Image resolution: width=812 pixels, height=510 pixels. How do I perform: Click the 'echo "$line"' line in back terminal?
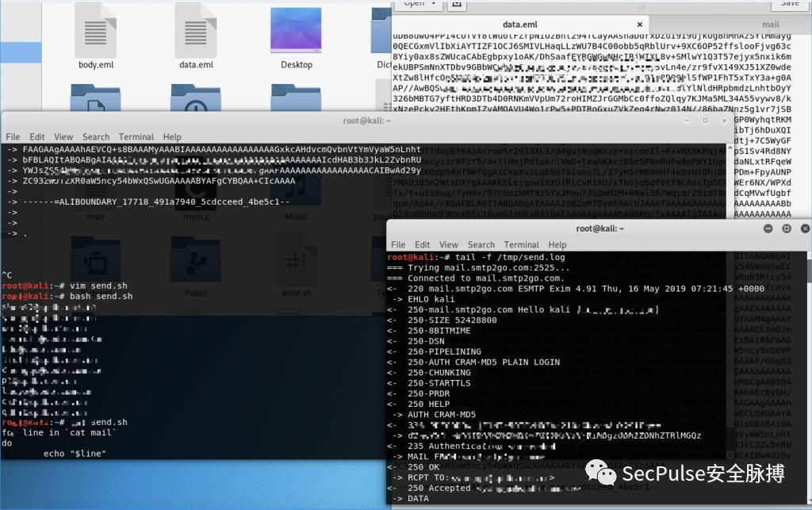tap(75, 454)
